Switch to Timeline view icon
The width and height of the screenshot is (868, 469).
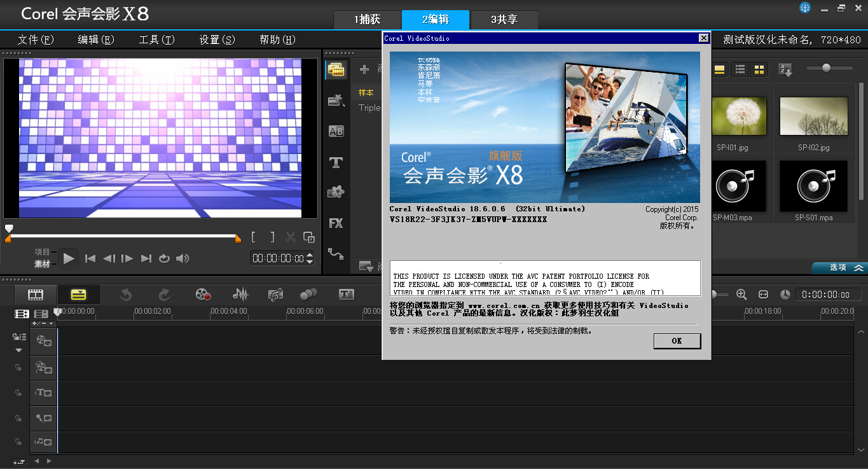(x=78, y=295)
